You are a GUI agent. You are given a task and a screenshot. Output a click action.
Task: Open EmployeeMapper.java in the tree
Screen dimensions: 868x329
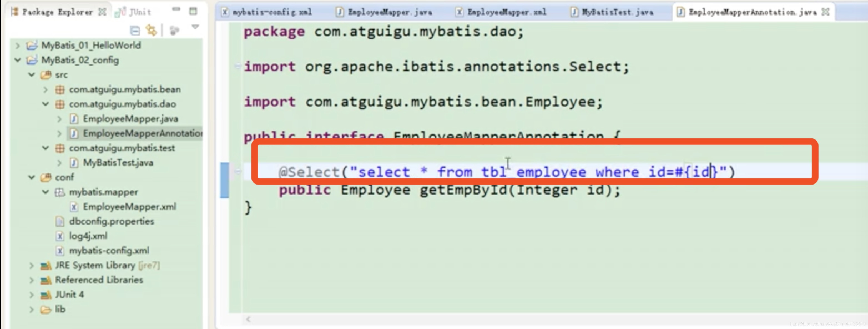click(131, 119)
